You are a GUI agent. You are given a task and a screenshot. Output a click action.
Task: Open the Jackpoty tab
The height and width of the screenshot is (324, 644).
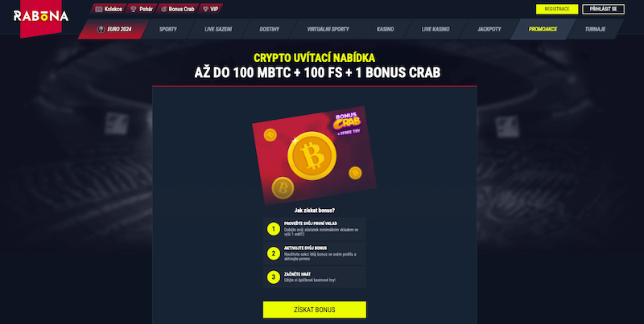(489, 29)
